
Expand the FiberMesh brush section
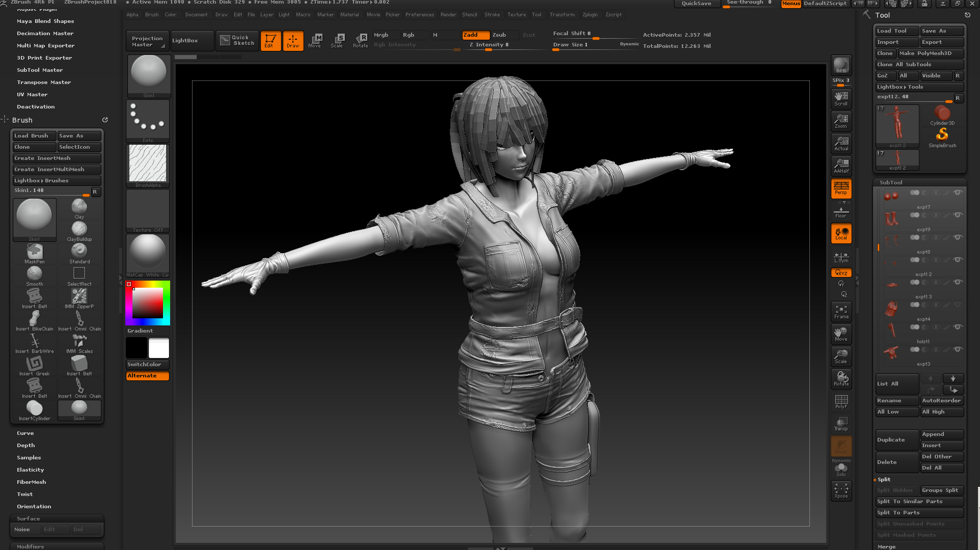pos(32,482)
